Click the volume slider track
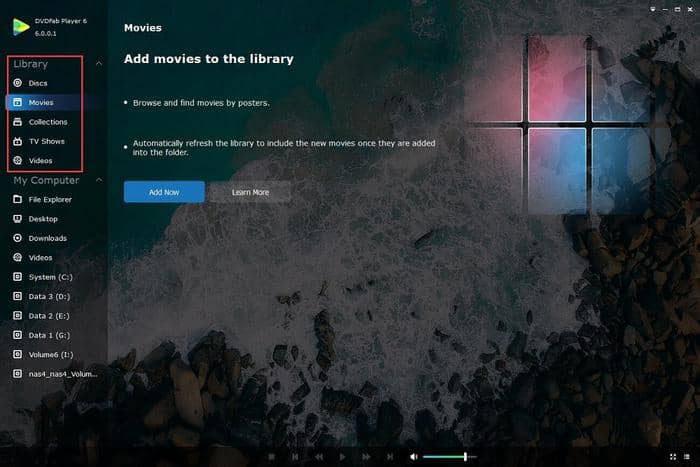 [450, 457]
